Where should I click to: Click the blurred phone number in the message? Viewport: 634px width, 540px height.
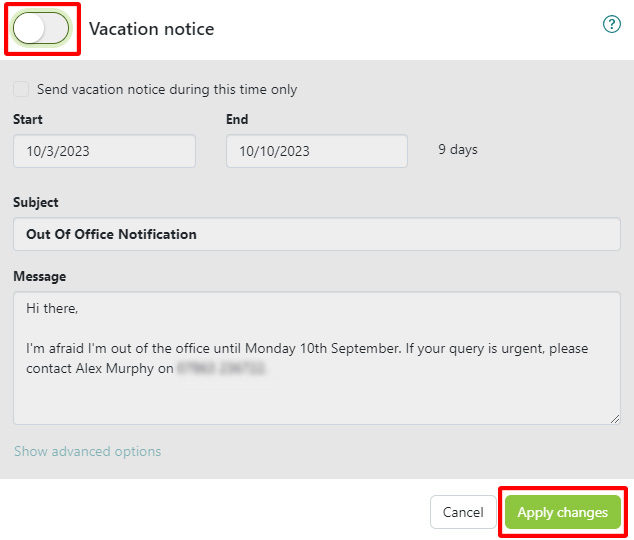coord(221,368)
